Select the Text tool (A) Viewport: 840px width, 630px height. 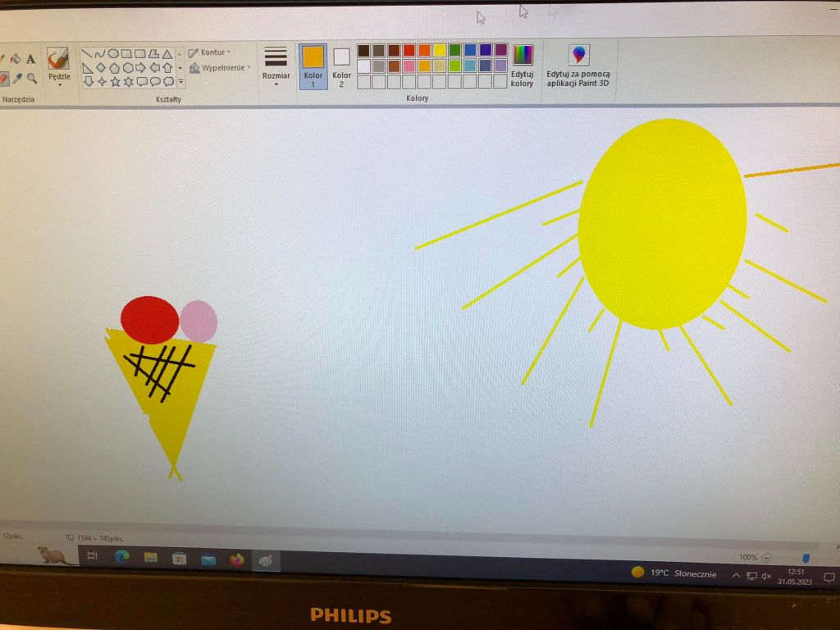click(30, 59)
